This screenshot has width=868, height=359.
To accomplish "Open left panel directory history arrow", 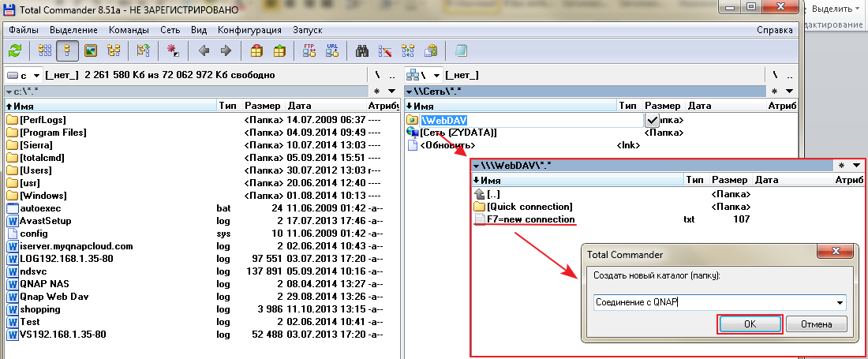I will 392,92.
